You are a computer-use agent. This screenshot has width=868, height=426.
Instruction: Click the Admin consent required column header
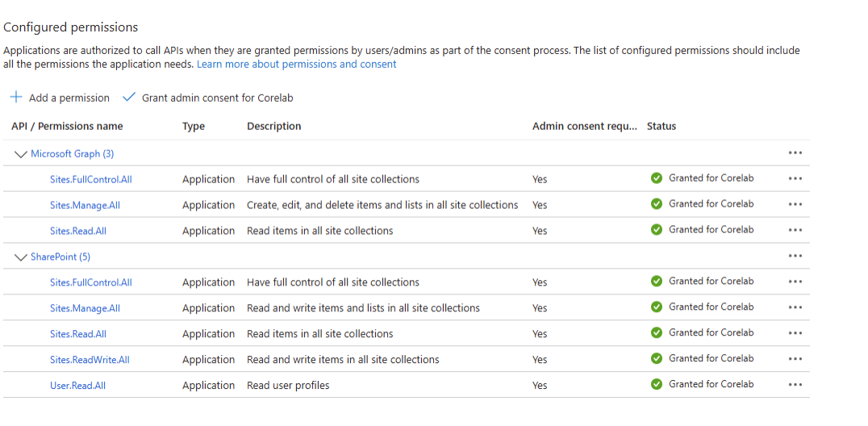(584, 126)
